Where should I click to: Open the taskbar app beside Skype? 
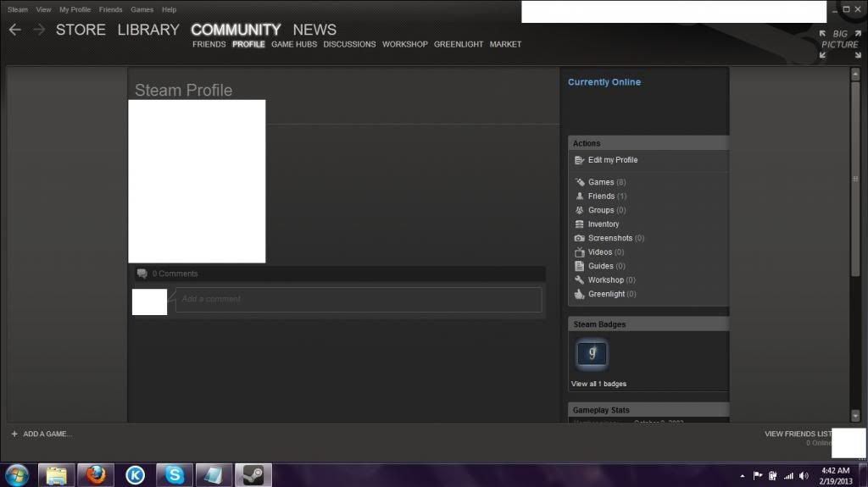(x=214, y=475)
